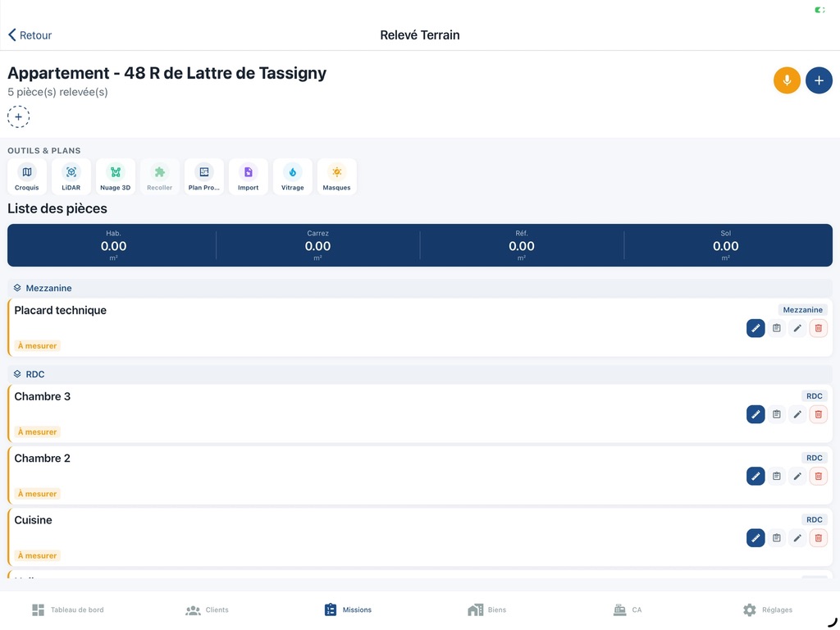The height and width of the screenshot is (630, 840).
Task: Click the dashed circle add button
Action: pyautogui.click(x=19, y=117)
